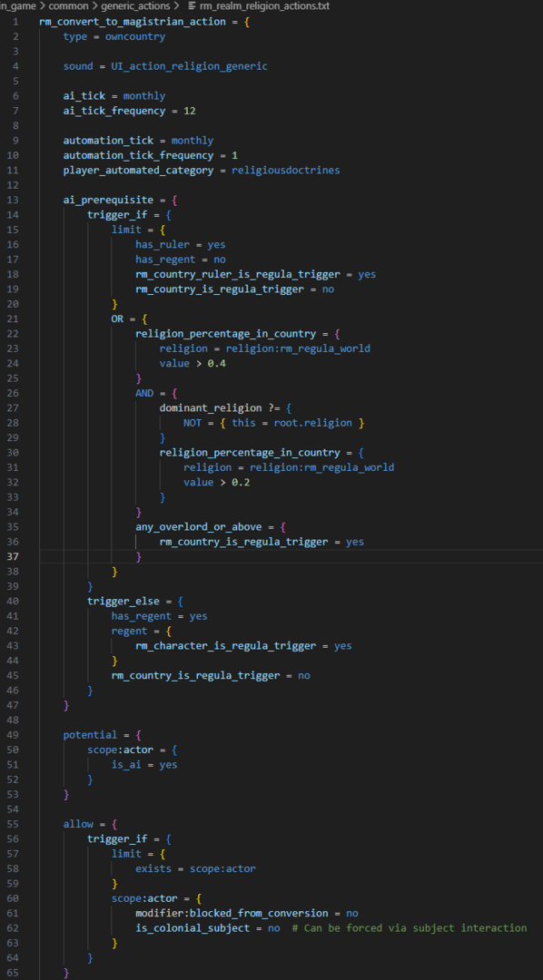Click 'rm_country_is_regula_trigger' on line 45
Image resolution: width=543 pixels, height=980 pixels.
coord(195,676)
